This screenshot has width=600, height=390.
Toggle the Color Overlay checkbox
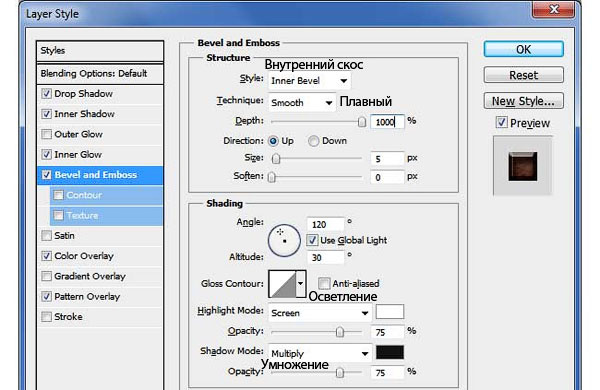46,256
